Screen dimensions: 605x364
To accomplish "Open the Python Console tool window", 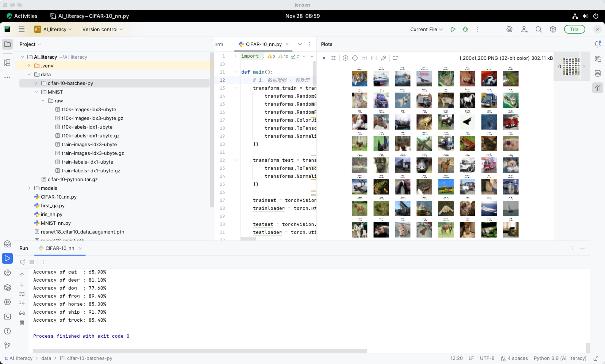I will (7, 273).
